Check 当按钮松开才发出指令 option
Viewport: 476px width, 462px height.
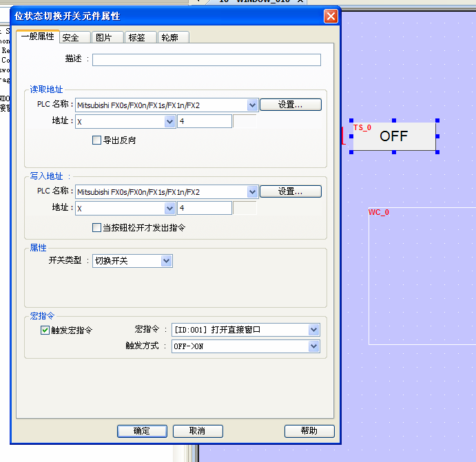(x=97, y=227)
